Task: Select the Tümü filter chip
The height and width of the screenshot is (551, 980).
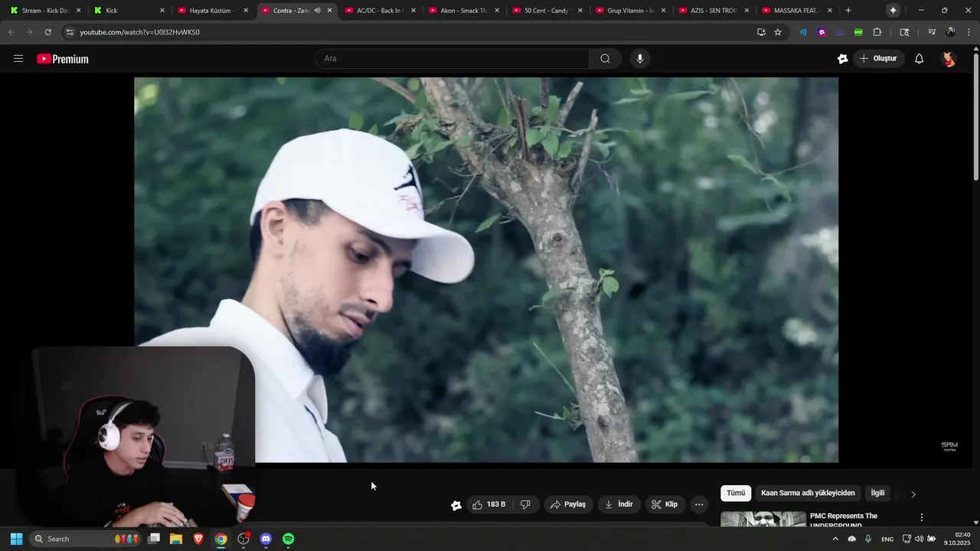Action: (736, 494)
